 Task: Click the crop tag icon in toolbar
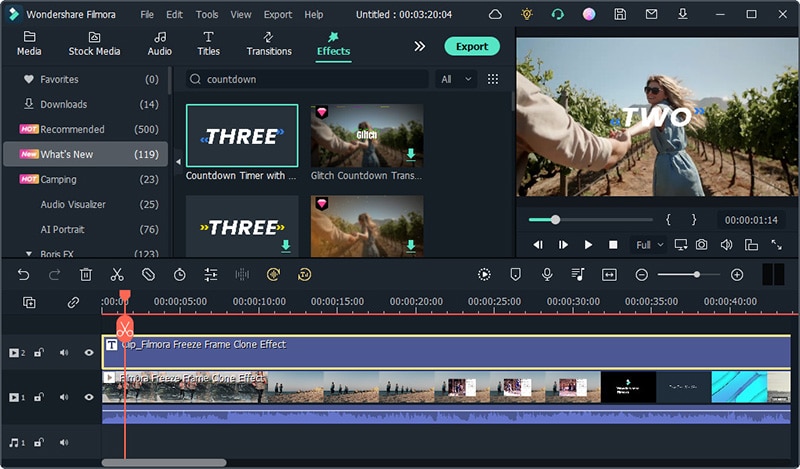(148, 275)
